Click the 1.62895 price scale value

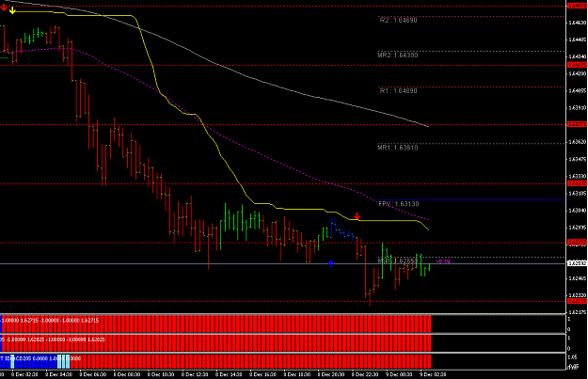coord(577,228)
